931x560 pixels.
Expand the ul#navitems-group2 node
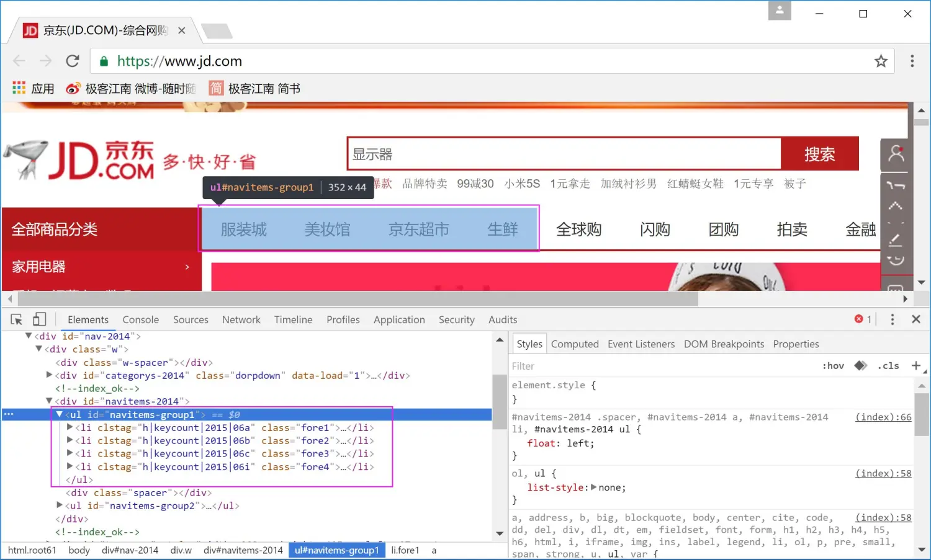(x=60, y=505)
